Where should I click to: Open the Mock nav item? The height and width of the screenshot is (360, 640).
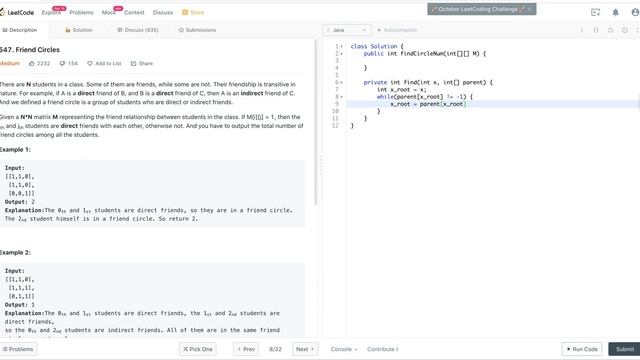[x=109, y=13]
